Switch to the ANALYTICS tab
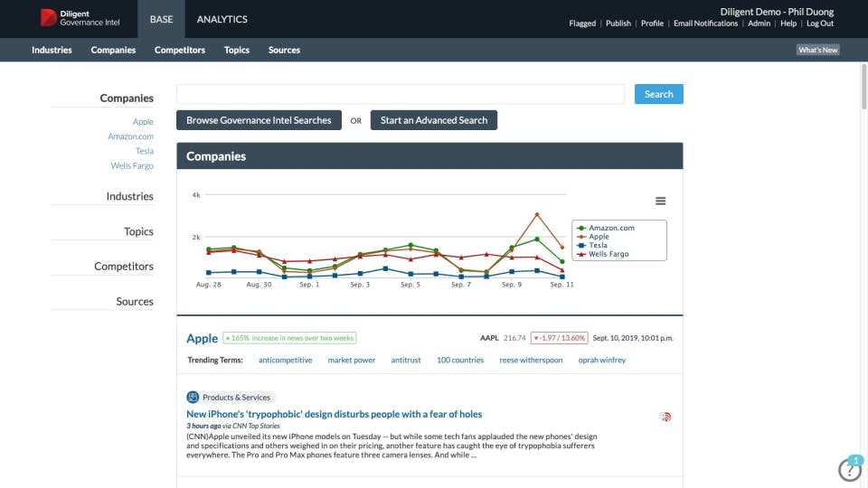Viewport: 868px width, 488px height. (x=222, y=19)
